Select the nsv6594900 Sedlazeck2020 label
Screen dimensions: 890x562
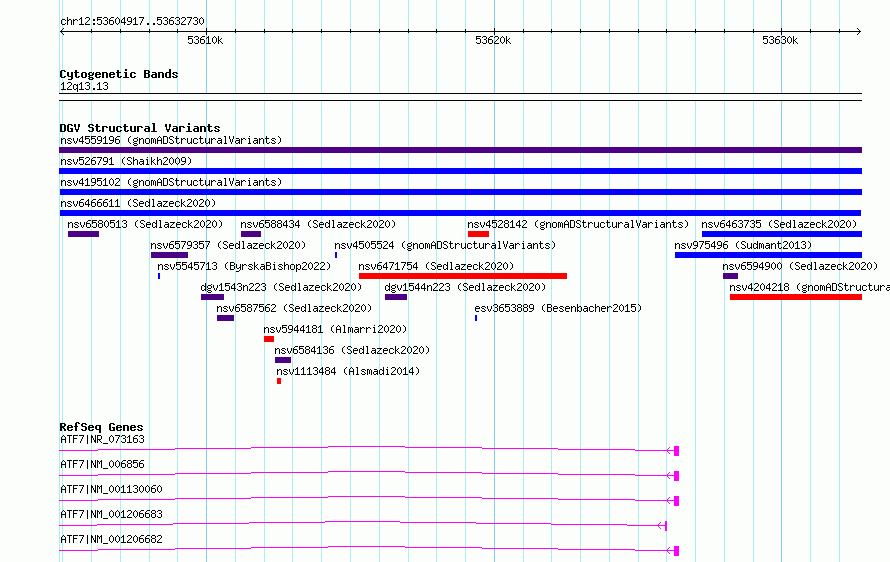point(800,266)
